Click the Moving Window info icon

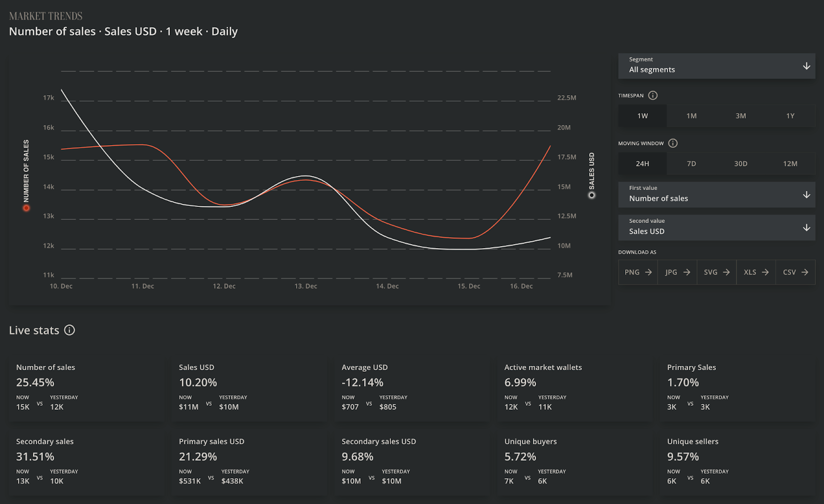(x=673, y=143)
